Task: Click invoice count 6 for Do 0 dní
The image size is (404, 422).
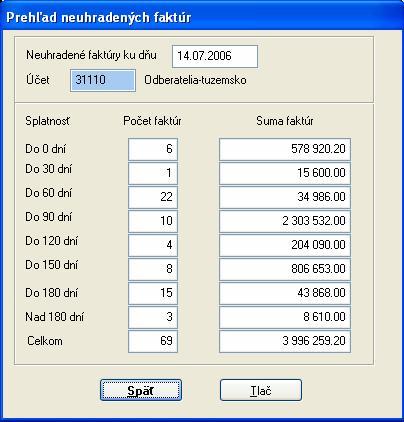Action: pyautogui.click(x=153, y=149)
